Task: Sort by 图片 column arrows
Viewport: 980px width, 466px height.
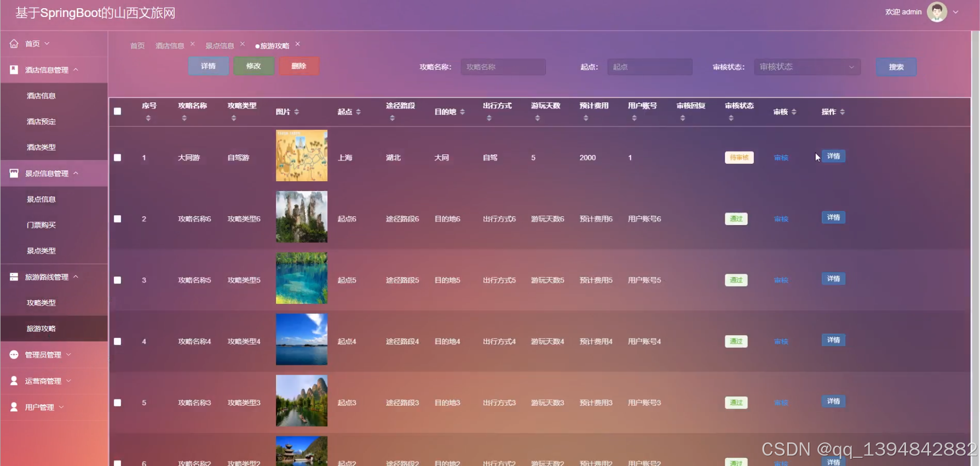Action: coord(297,112)
